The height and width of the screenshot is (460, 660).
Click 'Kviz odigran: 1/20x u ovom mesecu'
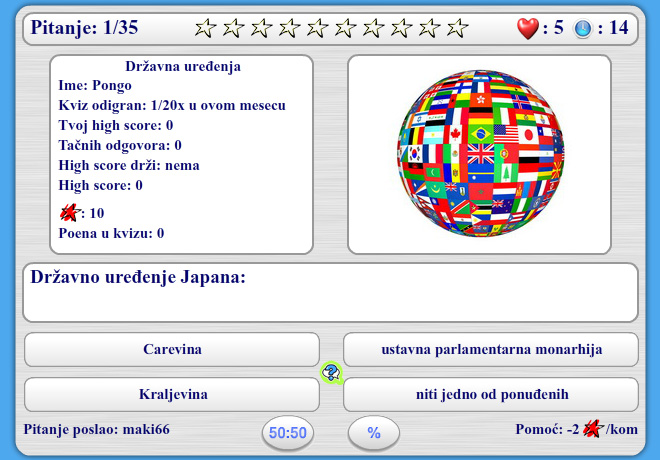coord(172,105)
